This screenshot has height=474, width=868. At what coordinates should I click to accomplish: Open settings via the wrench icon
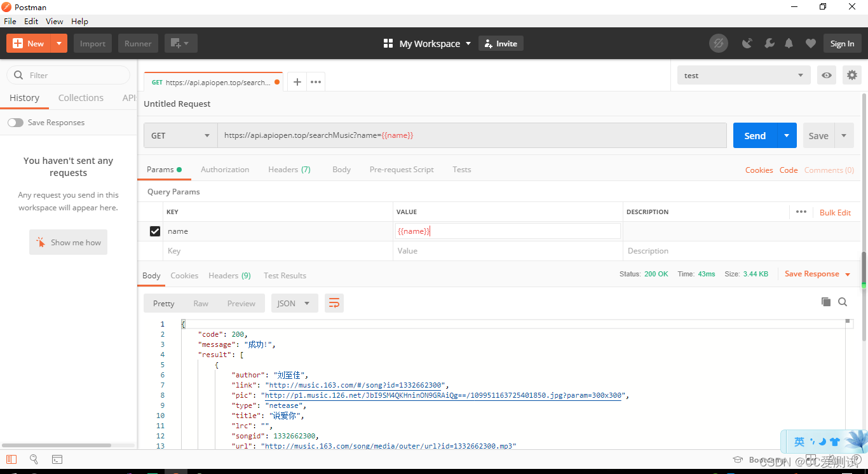(769, 43)
